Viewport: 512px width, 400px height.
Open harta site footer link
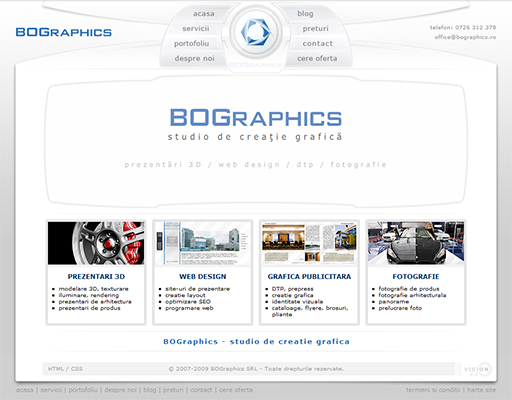point(481,390)
